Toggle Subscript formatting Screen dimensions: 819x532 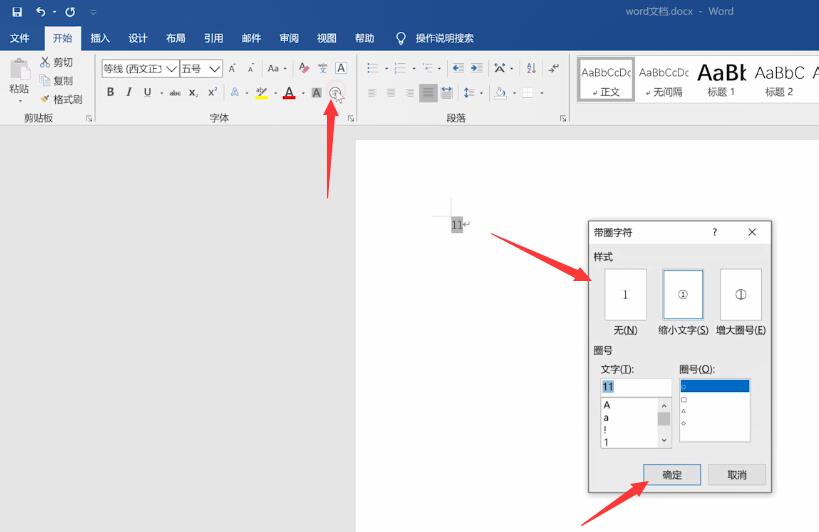(193, 93)
